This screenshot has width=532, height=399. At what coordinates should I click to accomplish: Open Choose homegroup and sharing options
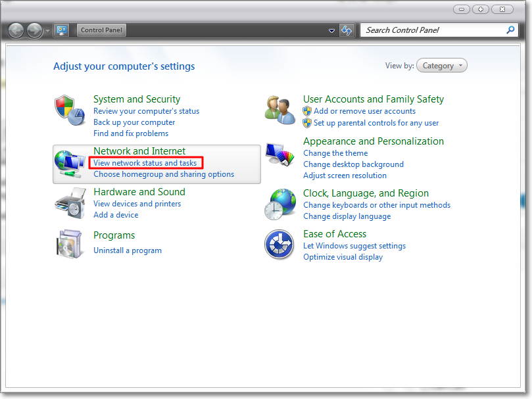click(164, 174)
